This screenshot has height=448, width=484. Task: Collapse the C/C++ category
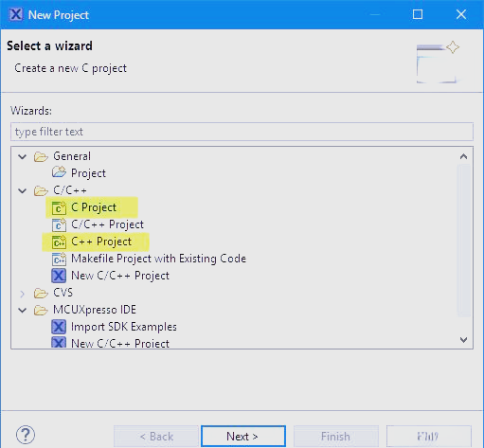point(22,190)
